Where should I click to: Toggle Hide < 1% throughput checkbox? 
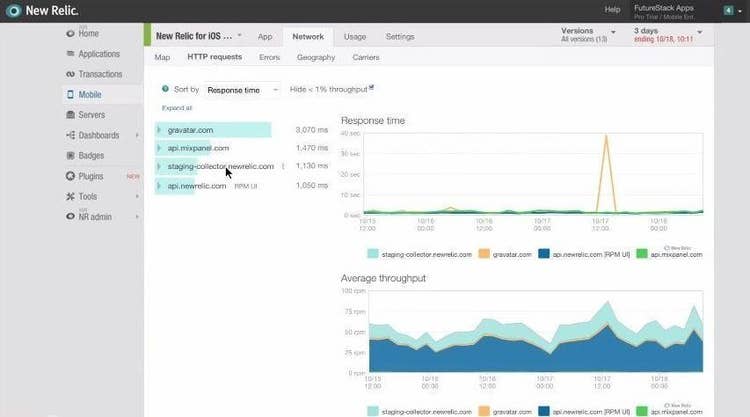(x=371, y=88)
